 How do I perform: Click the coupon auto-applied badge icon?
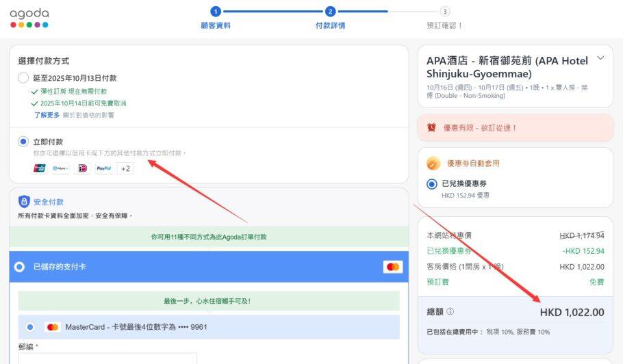(x=433, y=163)
